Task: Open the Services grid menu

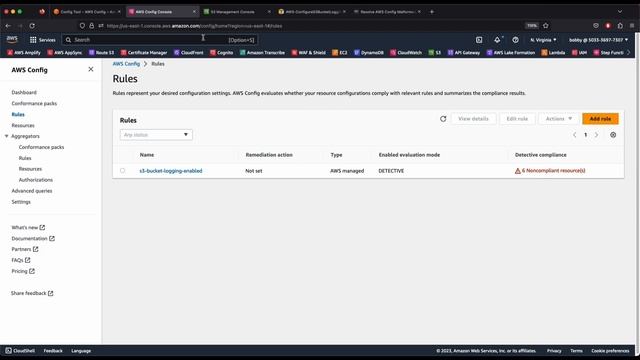Action: [42, 40]
